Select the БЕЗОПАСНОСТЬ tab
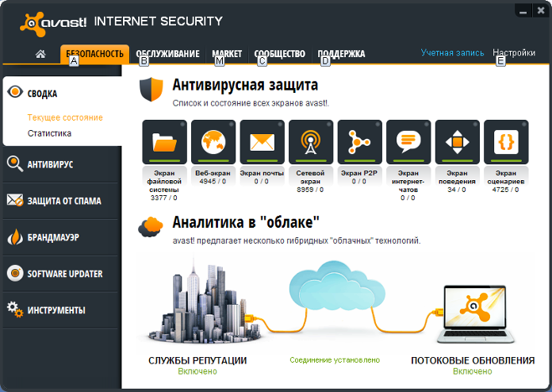The height and width of the screenshot is (392, 552). coord(94,54)
